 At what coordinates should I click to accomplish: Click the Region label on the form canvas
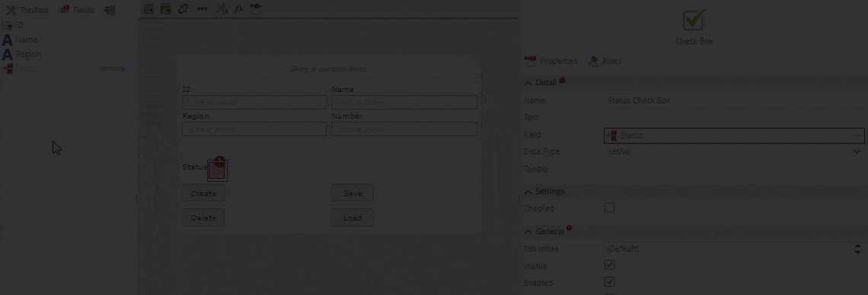(196, 116)
